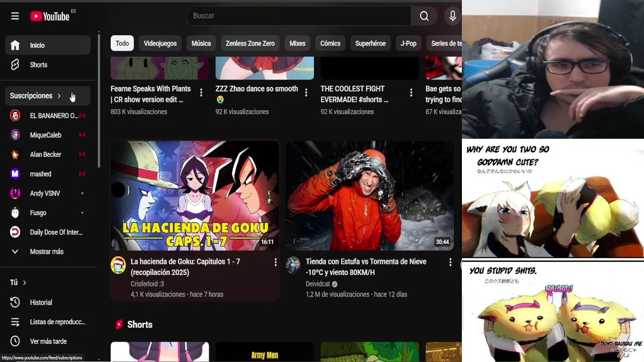Image resolution: width=644 pixels, height=362 pixels.
Task: Select the Música filter chip
Action: point(201,43)
